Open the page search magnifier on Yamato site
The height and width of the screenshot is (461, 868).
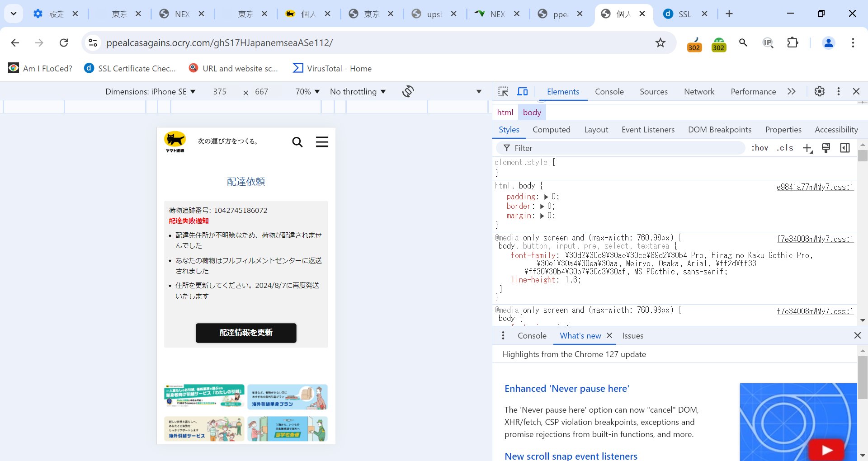(297, 142)
